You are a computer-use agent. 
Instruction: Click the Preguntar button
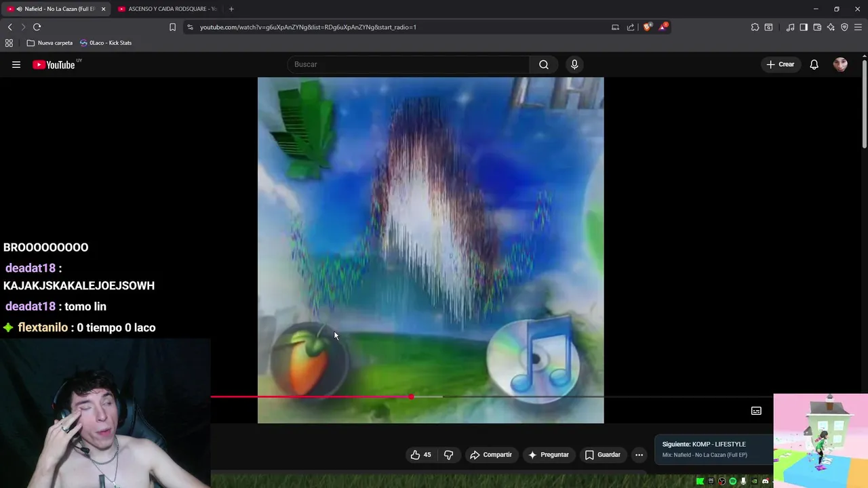click(548, 455)
